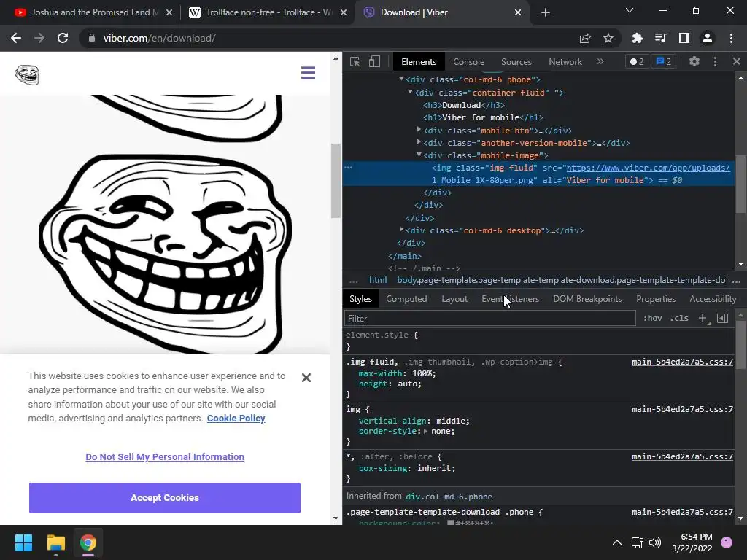747x560 pixels.
Task: Add new style rule plus icon
Action: (703, 318)
